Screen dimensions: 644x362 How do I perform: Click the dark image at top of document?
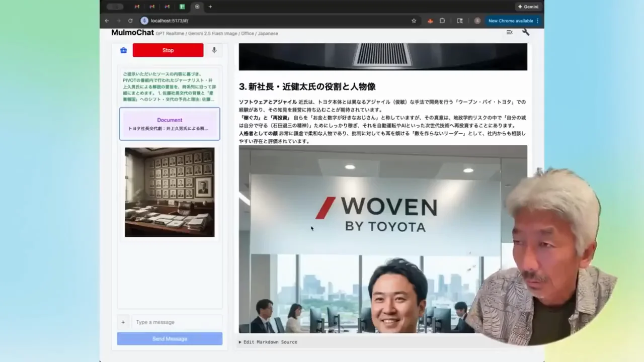(x=383, y=56)
